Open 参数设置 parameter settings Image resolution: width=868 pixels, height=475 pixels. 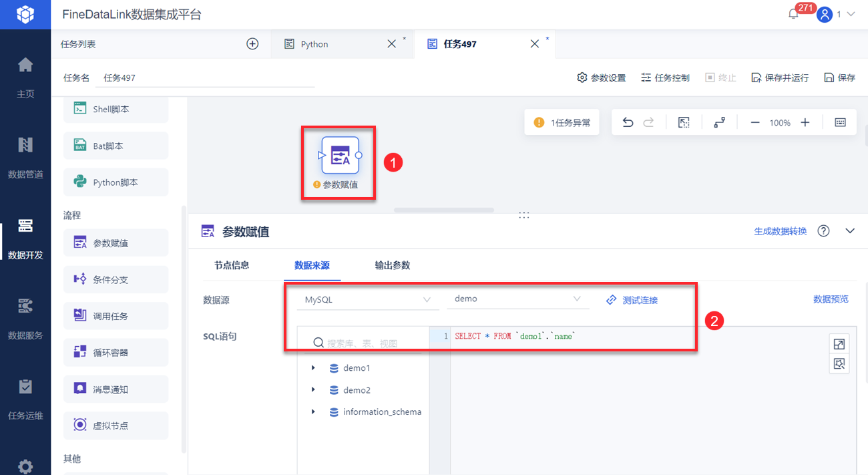(601, 77)
